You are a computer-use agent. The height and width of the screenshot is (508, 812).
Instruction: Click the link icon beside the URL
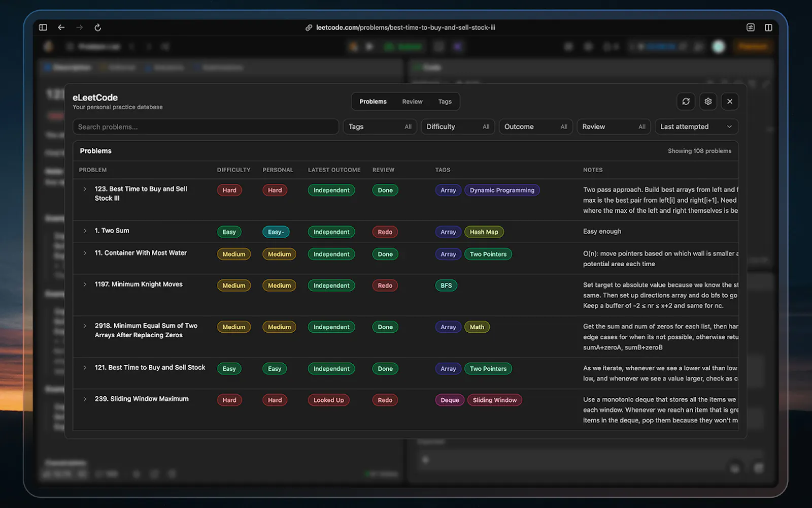click(309, 27)
